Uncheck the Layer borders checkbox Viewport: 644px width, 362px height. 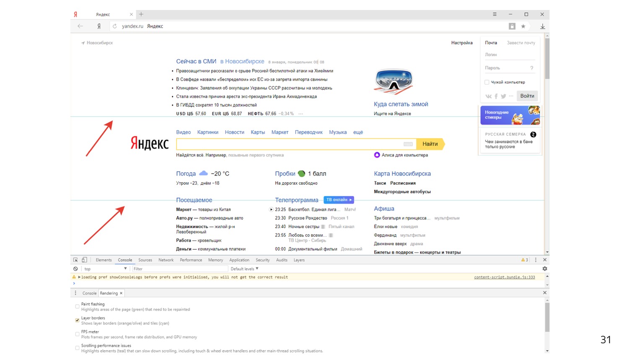[77, 320]
